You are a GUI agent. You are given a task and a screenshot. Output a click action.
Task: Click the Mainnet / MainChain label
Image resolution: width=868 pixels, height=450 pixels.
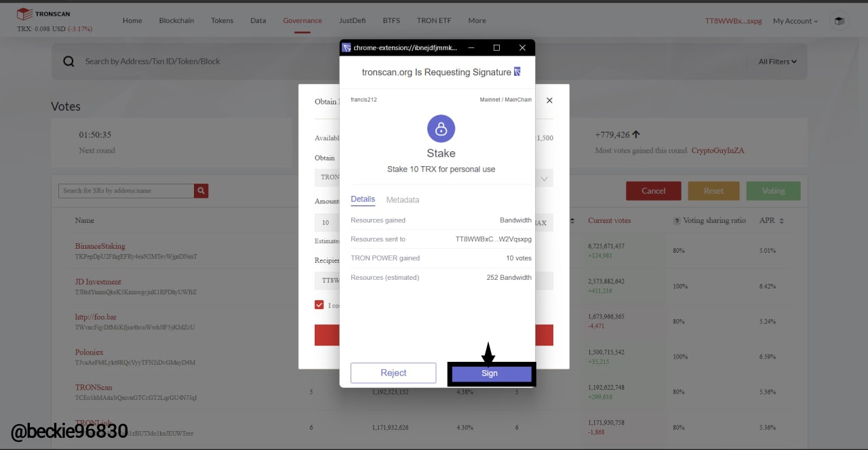click(506, 100)
